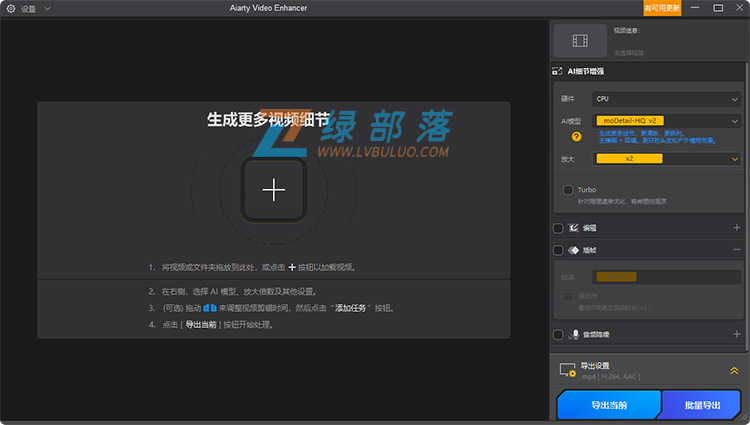Open the x2 upscale dropdown
750x425 pixels.
point(667,159)
